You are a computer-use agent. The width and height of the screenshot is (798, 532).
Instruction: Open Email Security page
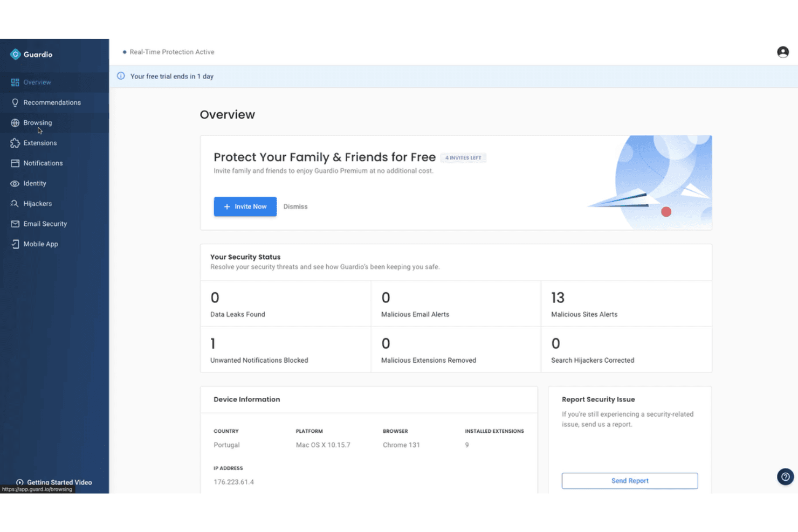[54, 224]
